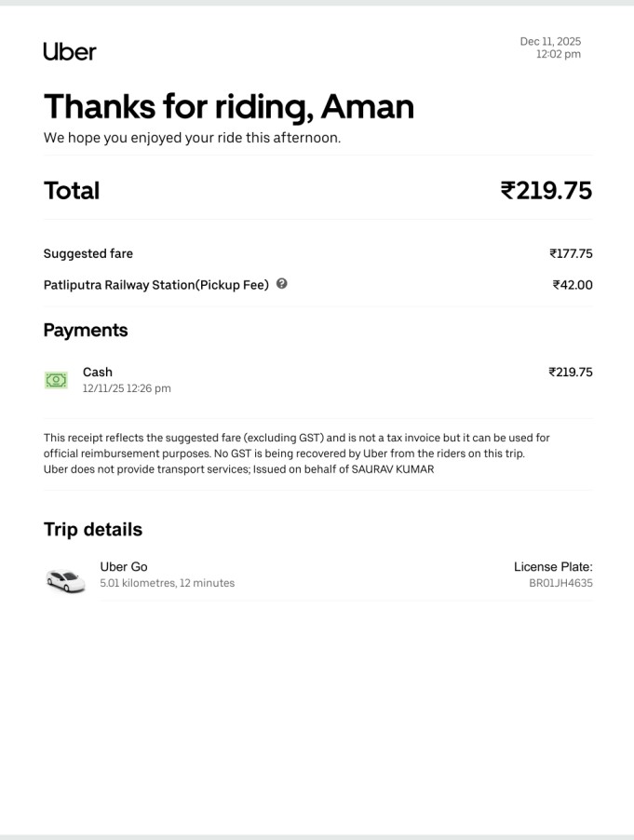
Task: Click the Uber Go car icon
Action: 65,580
